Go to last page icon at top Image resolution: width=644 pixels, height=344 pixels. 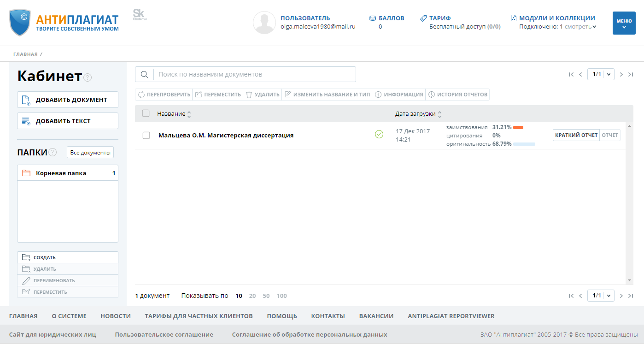click(x=631, y=74)
